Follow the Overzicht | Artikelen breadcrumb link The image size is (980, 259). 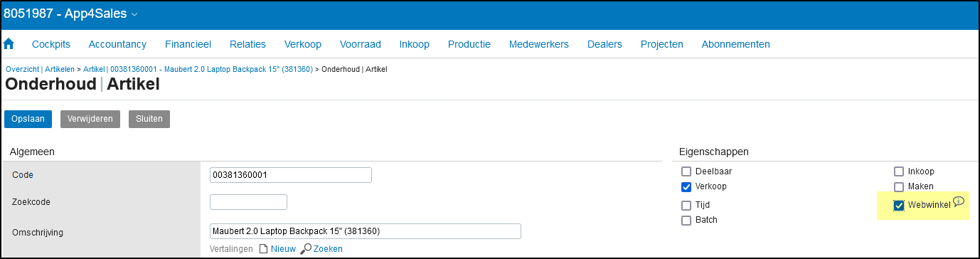tap(40, 69)
